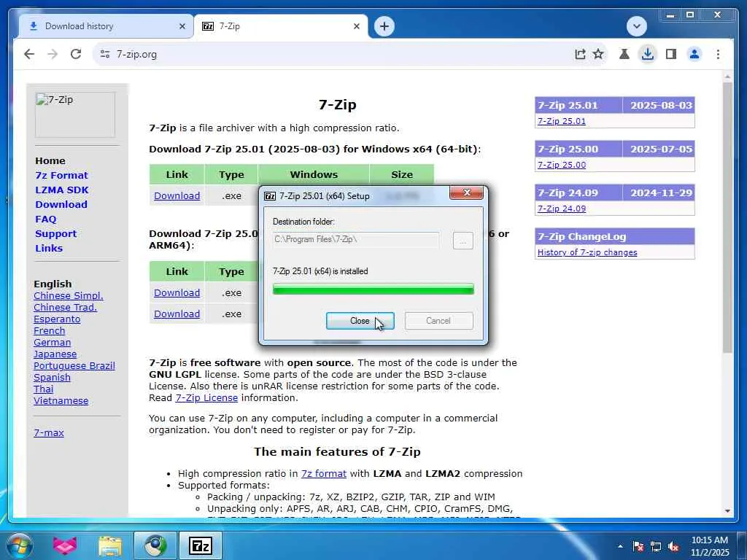Switch language to Japanese
The height and width of the screenshot is (560, 747).
click(55, 354)
